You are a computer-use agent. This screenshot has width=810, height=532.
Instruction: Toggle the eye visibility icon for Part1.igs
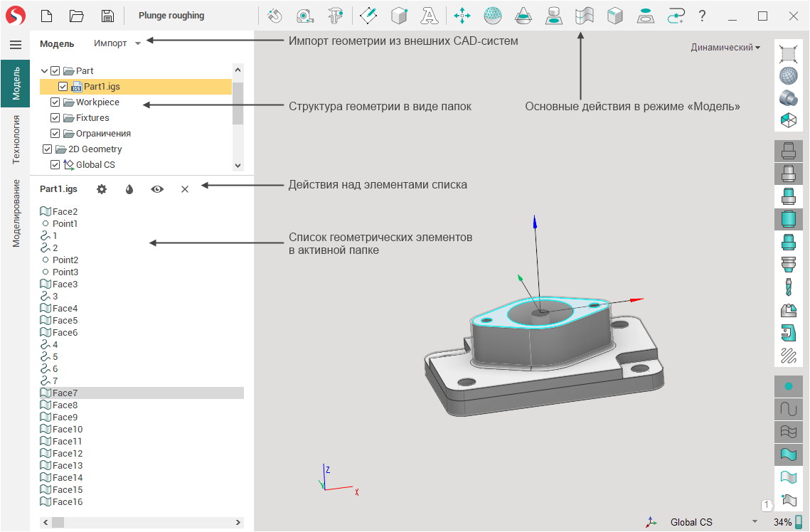click(x=156, y=189)
